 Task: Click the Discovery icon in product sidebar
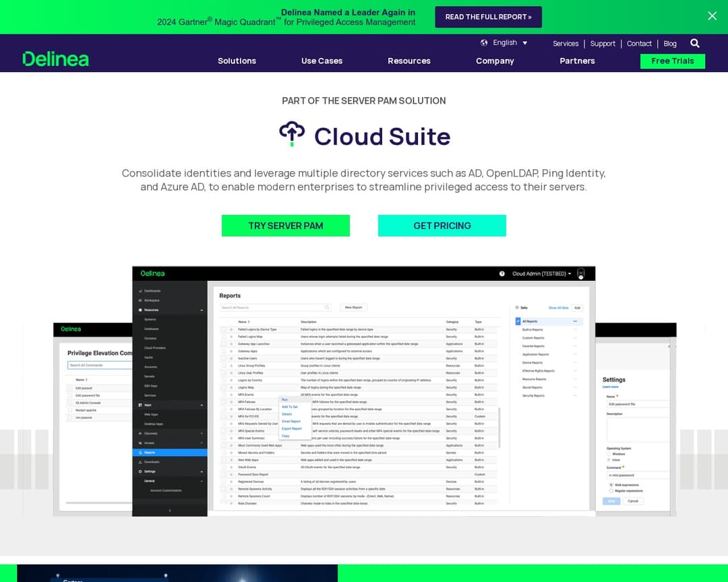tap(140, 434)
